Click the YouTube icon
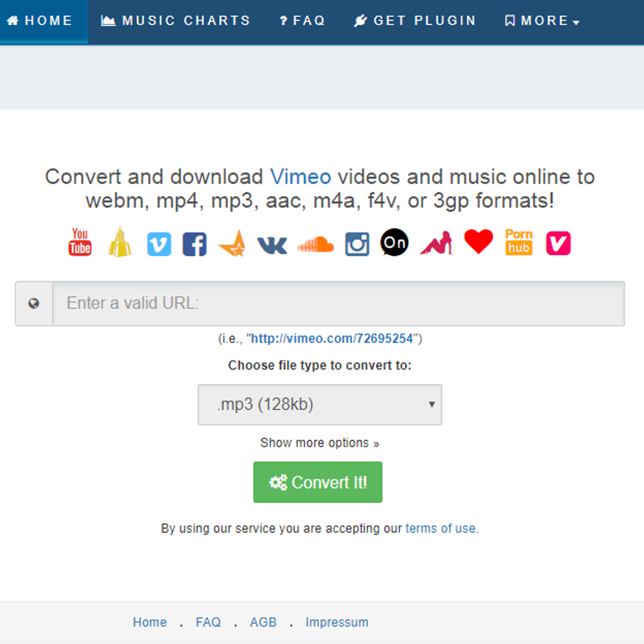 tap(80, 242)
